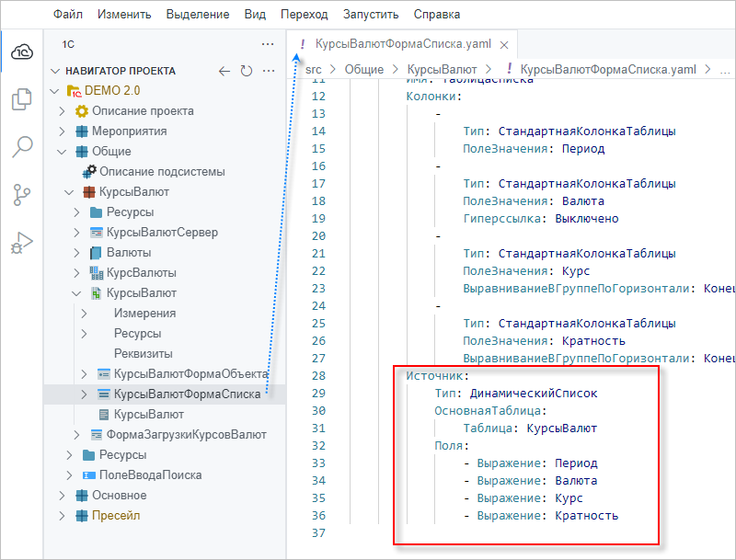Open the Справка menu
Image resolution: width=736 pixels, height=560 pixels.
(x=437, y=15)
